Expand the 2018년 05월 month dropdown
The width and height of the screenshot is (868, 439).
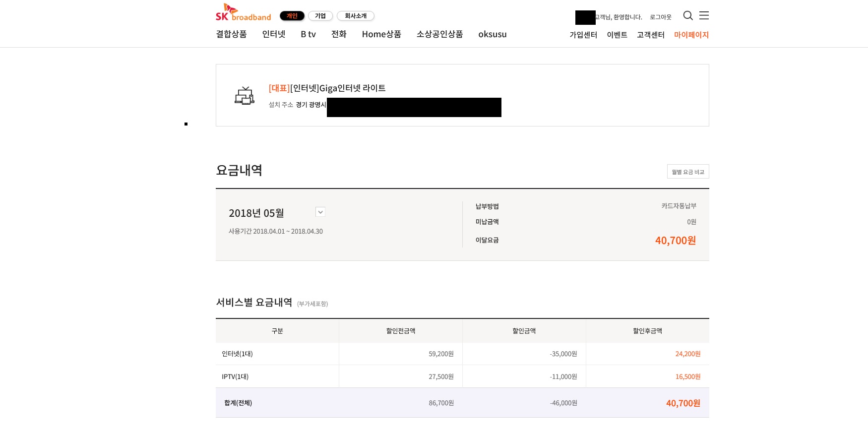pos(320,212)
